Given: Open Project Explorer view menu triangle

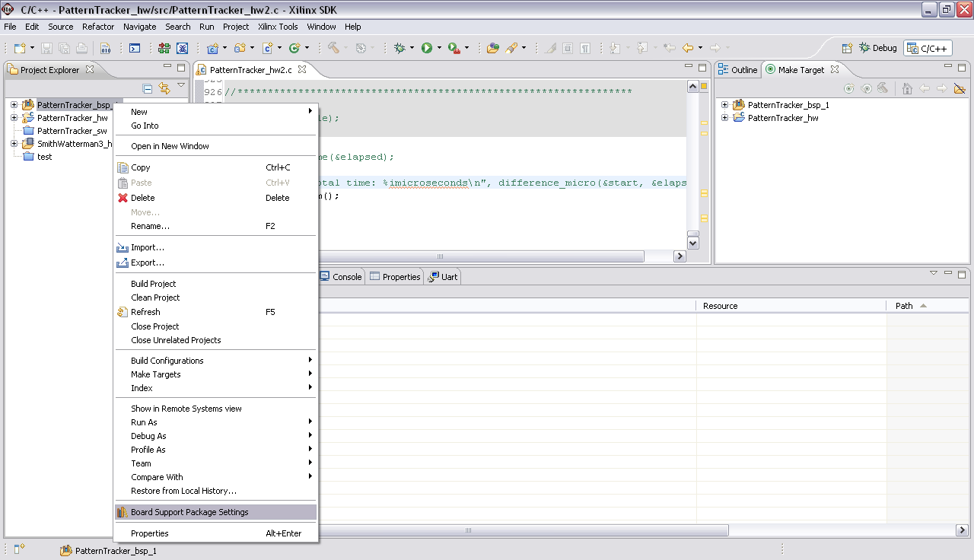Looking at the screenshot, I should click(x=181, y=86).
